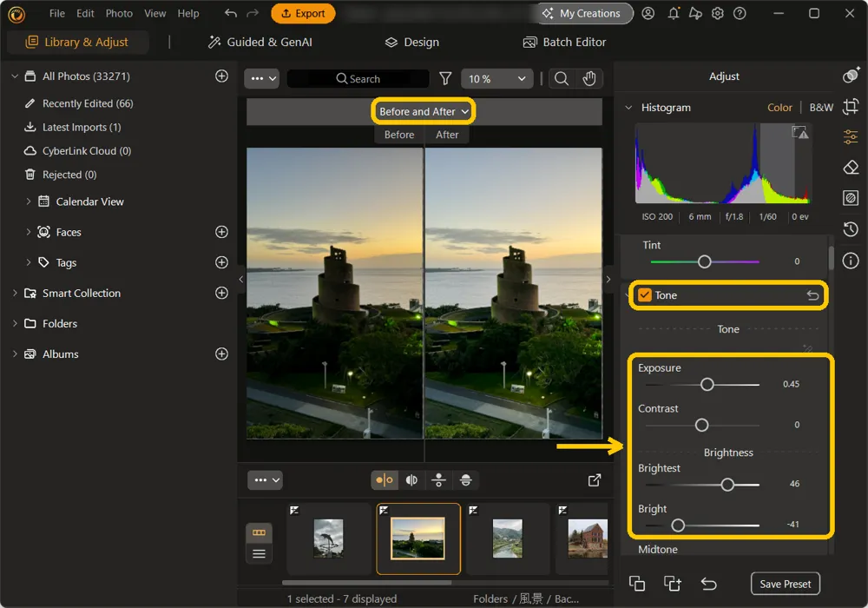Open the photo info icon
Image resolution: width=868 pixels, height=608 pixels.
point(851,261)
